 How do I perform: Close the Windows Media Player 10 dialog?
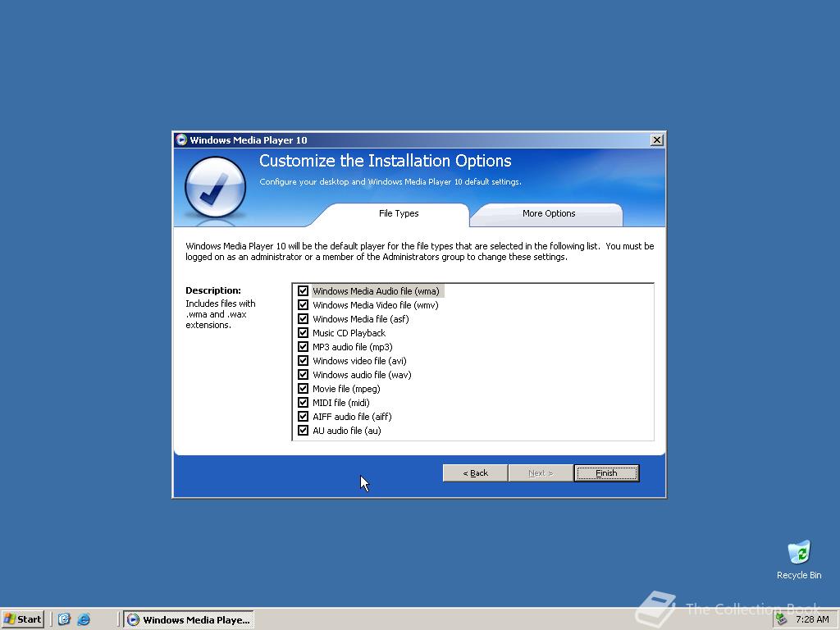(x=657, y=139)
